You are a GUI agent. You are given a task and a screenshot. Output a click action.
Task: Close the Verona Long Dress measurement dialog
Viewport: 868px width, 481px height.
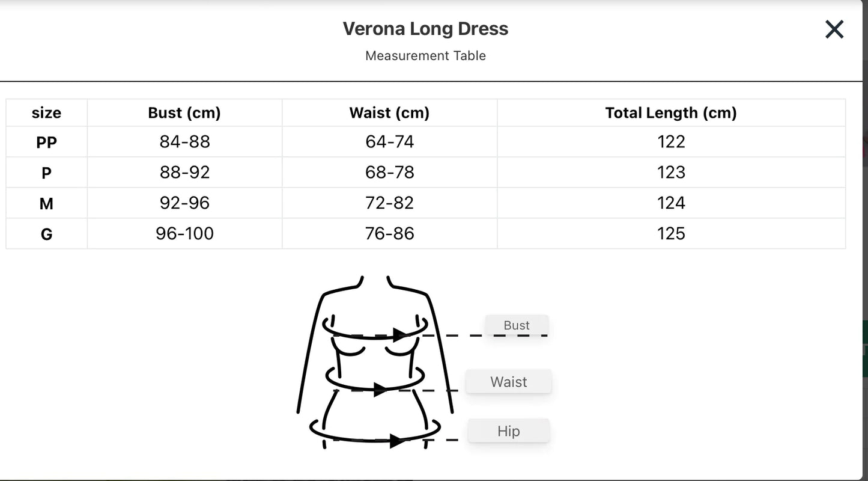[x=834, y=29]
